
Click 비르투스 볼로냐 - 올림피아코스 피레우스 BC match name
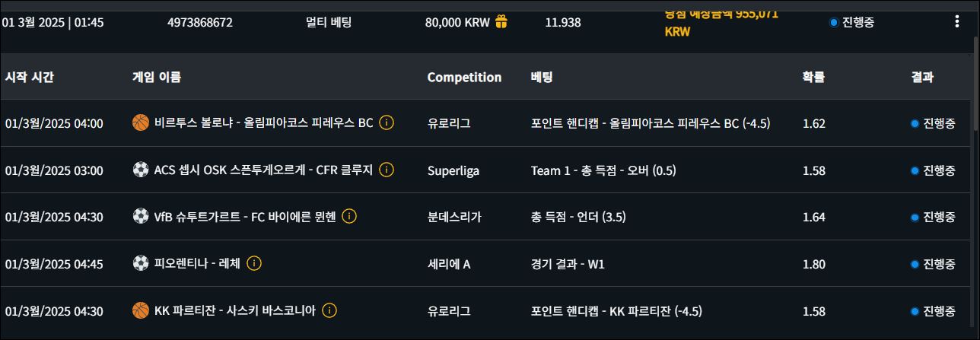tap(263, 123)
